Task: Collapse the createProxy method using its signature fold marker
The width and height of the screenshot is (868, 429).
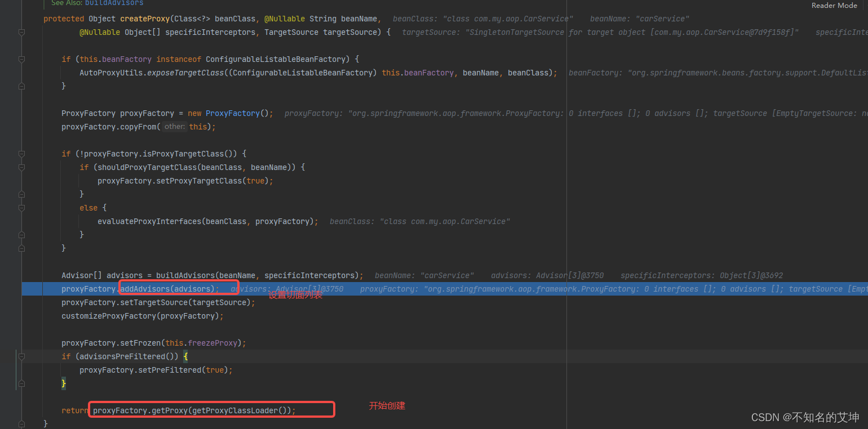Action: [21, 32]
